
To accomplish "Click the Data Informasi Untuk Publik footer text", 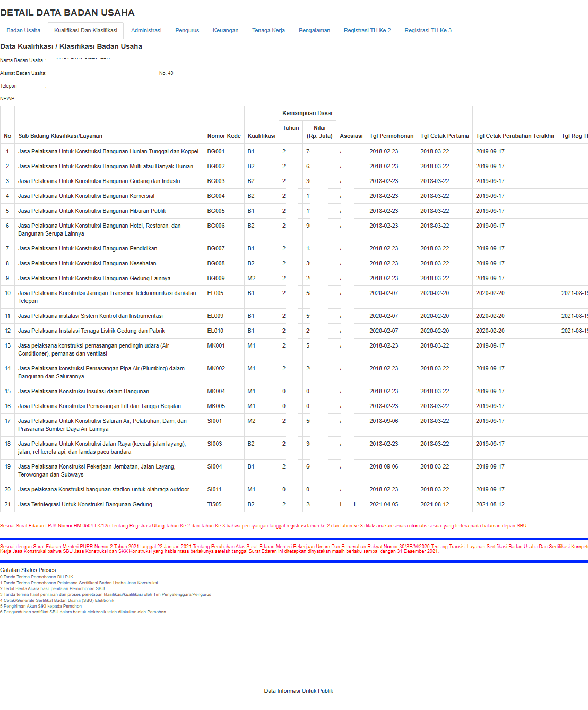I will [x=298, y=691].
